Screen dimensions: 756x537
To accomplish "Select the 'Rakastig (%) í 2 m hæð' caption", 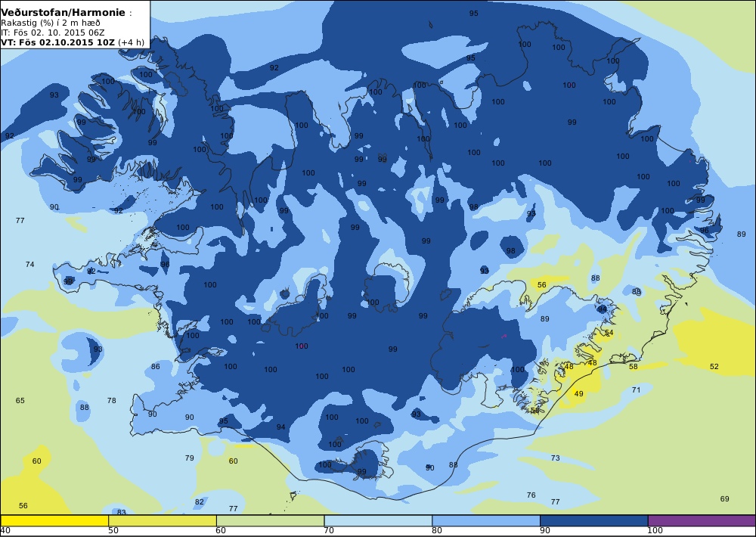I will (x=51, y=23).
